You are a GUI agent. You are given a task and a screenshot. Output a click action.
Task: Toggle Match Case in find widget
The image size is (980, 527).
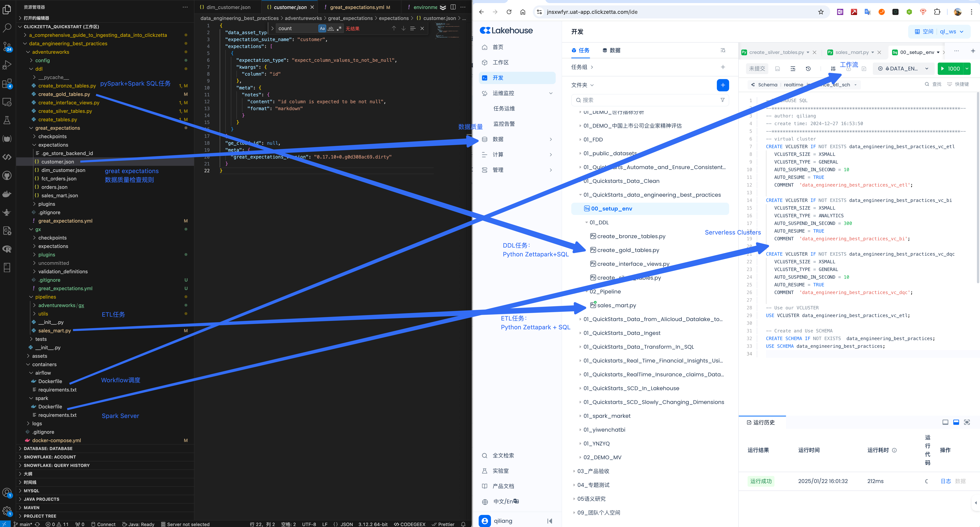coord(322,29)
